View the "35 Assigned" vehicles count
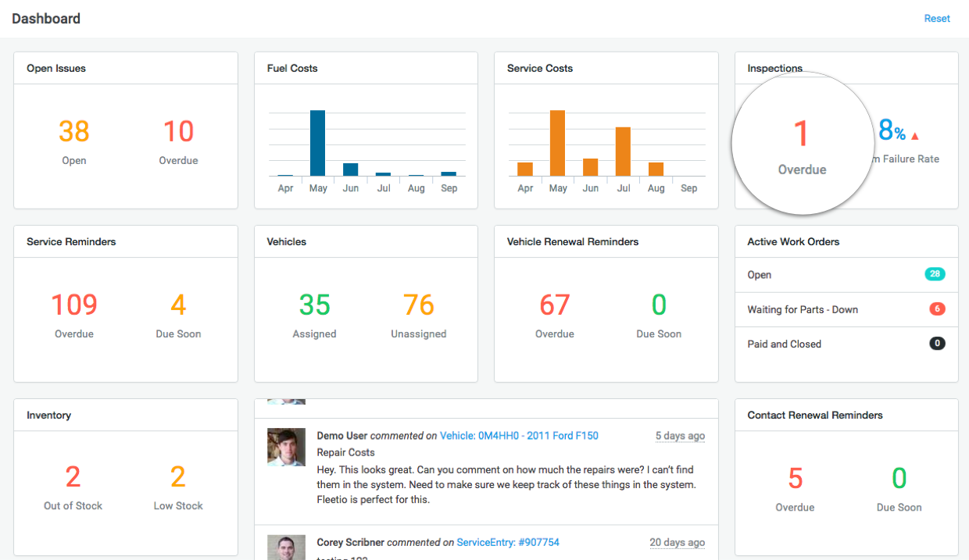The width and height of the screenshot is (969, 560). pyautogui.click(x=314, y=305)
